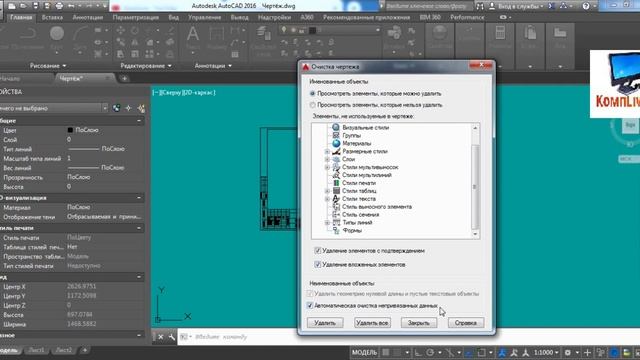640x360 pixels.
Task: Toggle grid display in status bar
Action: pyautogui.click(x=385, y=352)
